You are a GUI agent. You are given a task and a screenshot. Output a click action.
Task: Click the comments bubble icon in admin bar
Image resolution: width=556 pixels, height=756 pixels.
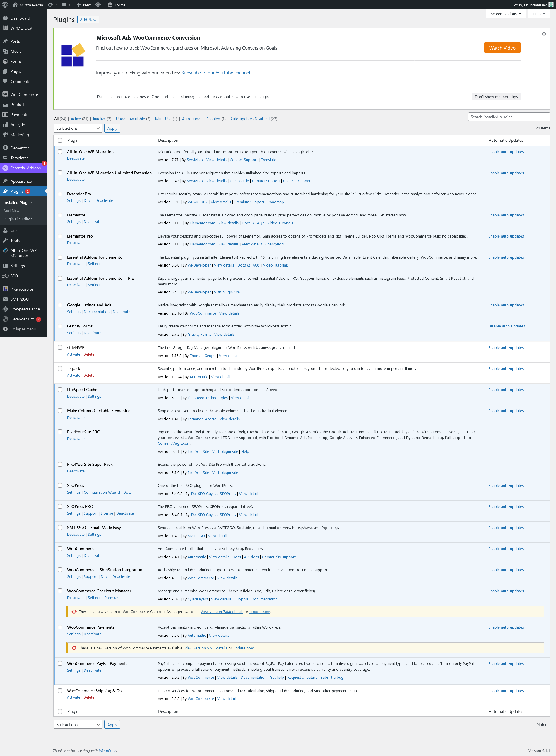point(64,5)
